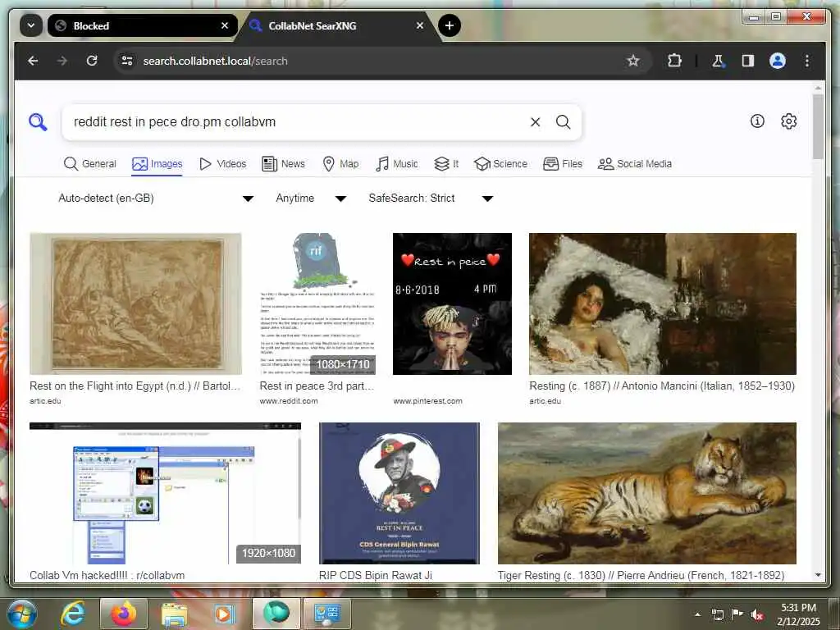This screenshot has width=840, height=630.
Task: Open Windows Explorer folder on taskbar
Action: [175, 614]
